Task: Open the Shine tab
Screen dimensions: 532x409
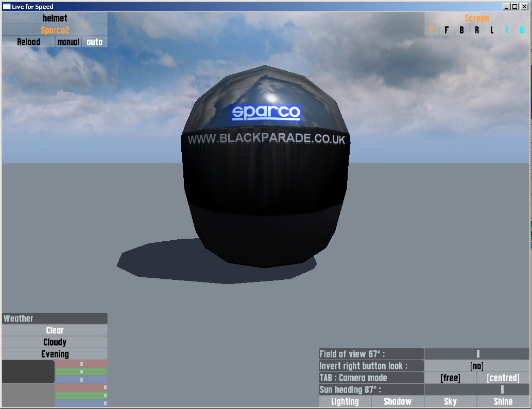Action: pos(503,401)
